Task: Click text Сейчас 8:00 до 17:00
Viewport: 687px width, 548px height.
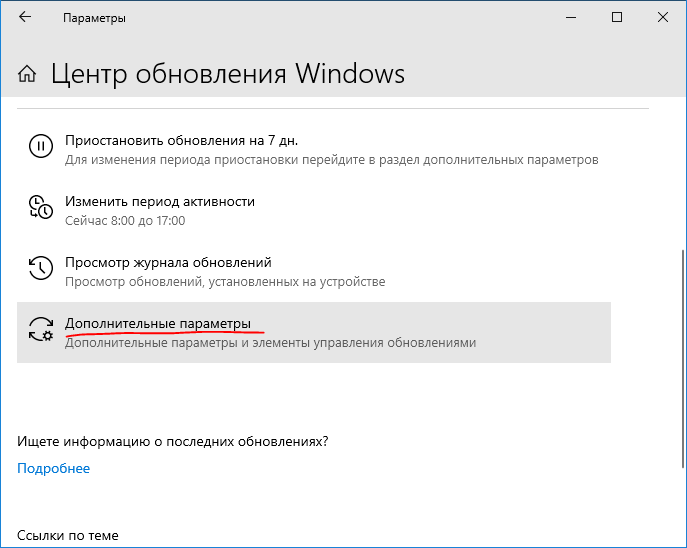Action: click(125, 220)
